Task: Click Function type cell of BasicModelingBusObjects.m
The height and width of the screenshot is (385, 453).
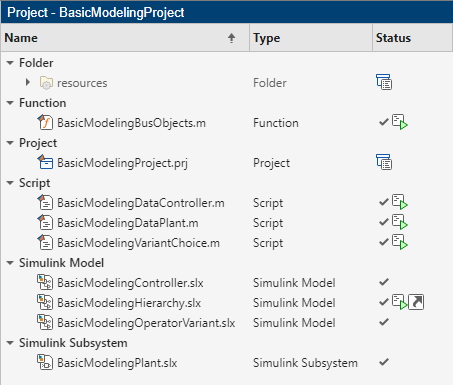Action: [276, 123]
